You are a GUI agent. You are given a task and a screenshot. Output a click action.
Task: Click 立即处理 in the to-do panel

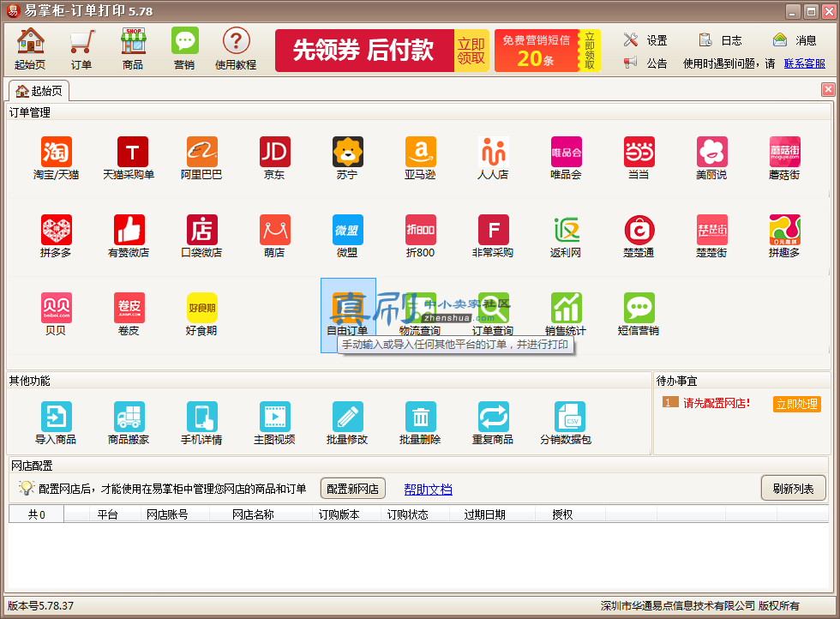click(796, 404)
